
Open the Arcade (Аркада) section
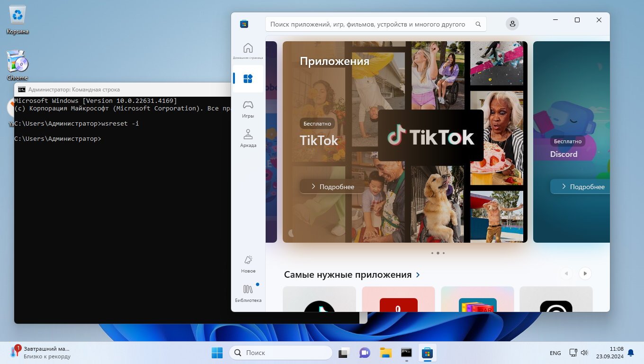[248, 138]
